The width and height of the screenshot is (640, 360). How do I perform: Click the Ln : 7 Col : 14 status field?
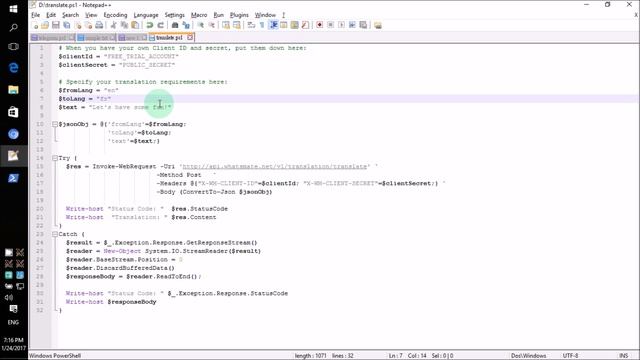[x=407, y=356]
